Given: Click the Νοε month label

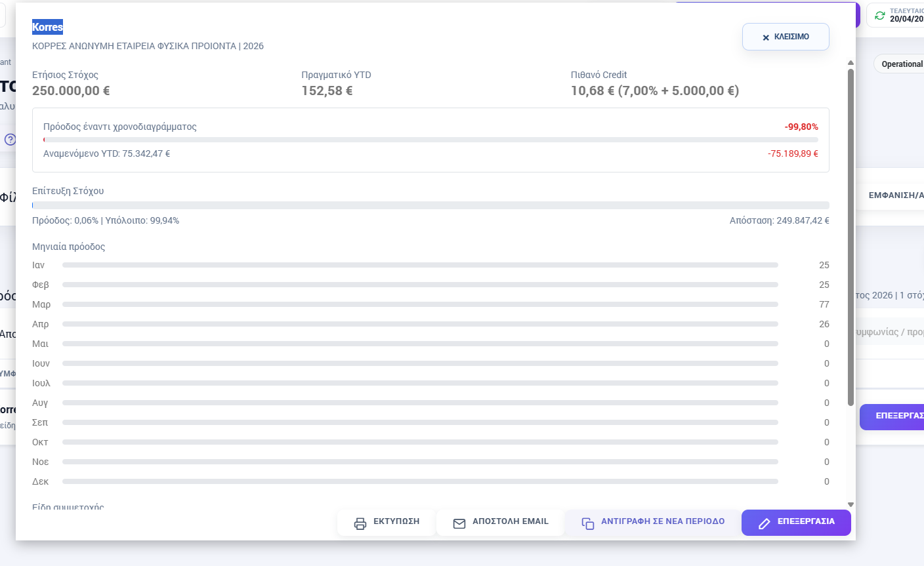Looking at the screenshot, I should 41,462.
